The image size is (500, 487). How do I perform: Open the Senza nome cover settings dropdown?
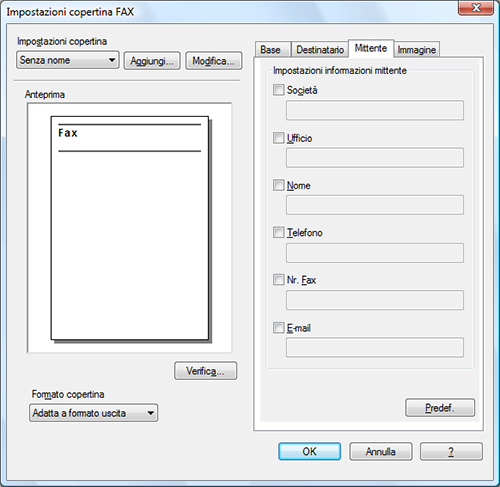68,60
